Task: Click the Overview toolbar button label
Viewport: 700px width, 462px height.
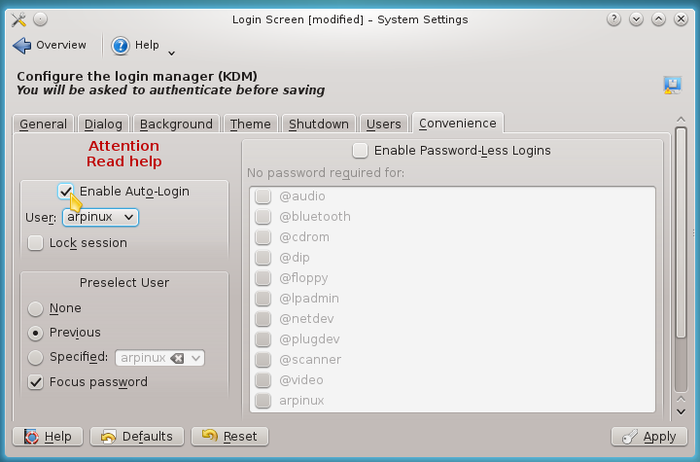Action: point(61,45)
